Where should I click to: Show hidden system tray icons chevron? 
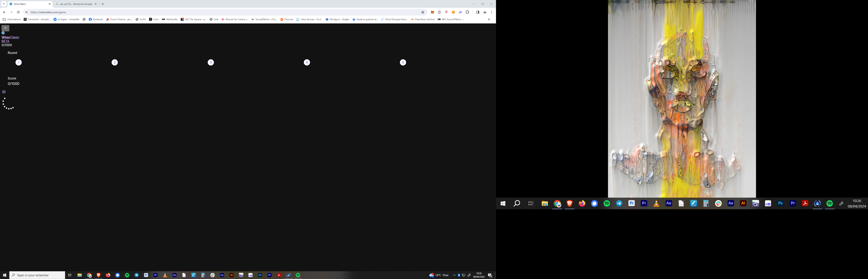click(454, 275)
